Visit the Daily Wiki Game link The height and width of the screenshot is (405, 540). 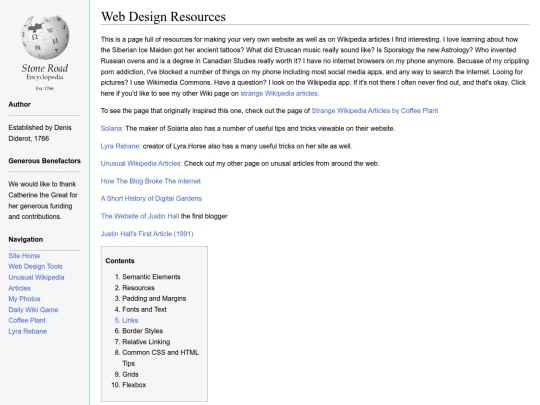click(33, 310)
